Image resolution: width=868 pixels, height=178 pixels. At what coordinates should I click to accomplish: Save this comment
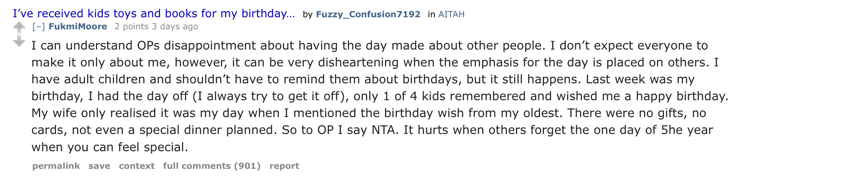coord(99,166)
